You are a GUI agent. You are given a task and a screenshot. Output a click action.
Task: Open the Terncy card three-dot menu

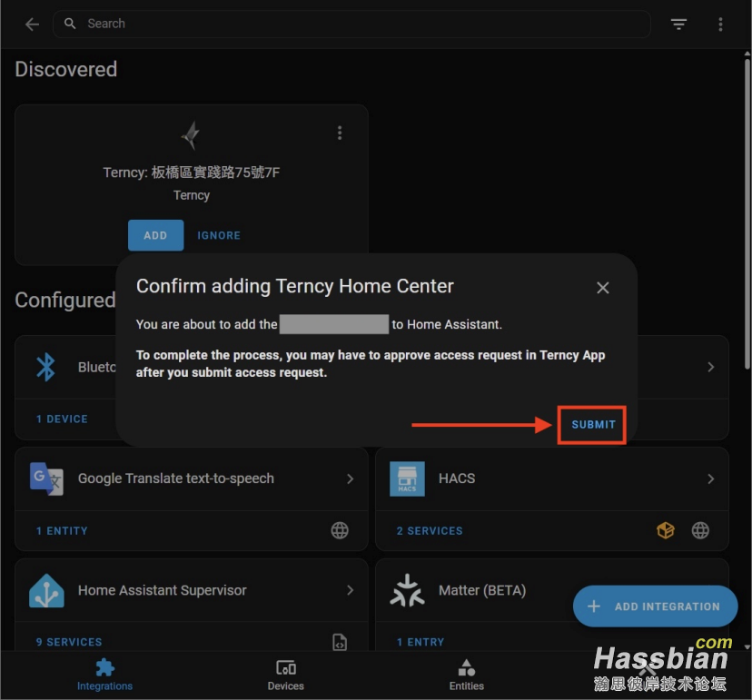[340, 133]
